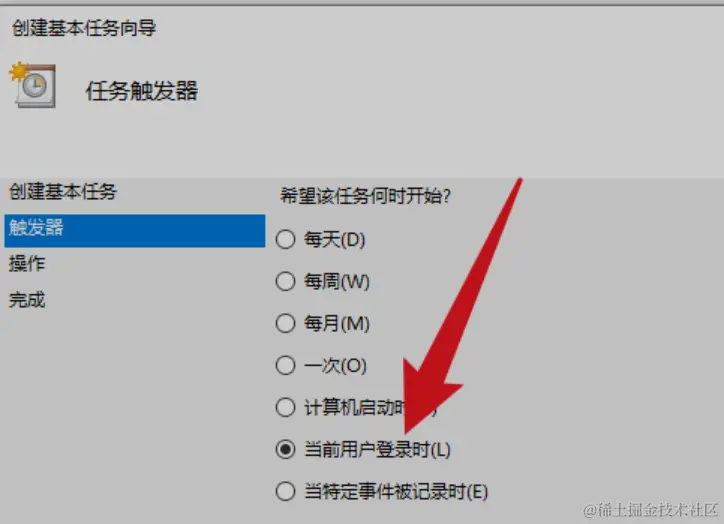Select the 计算机启动时 radio button
Screen dimensions: 724x524
tap(285, 407)
